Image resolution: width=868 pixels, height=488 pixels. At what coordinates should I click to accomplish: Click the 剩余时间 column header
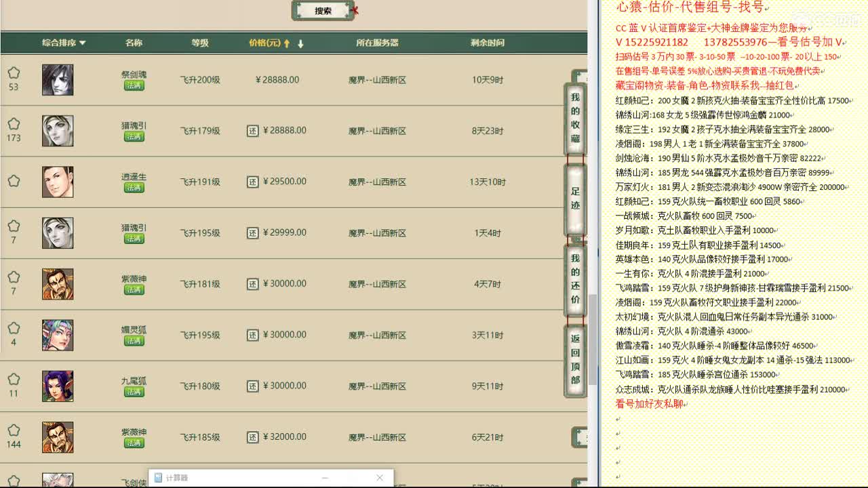(x=488, y=43)
